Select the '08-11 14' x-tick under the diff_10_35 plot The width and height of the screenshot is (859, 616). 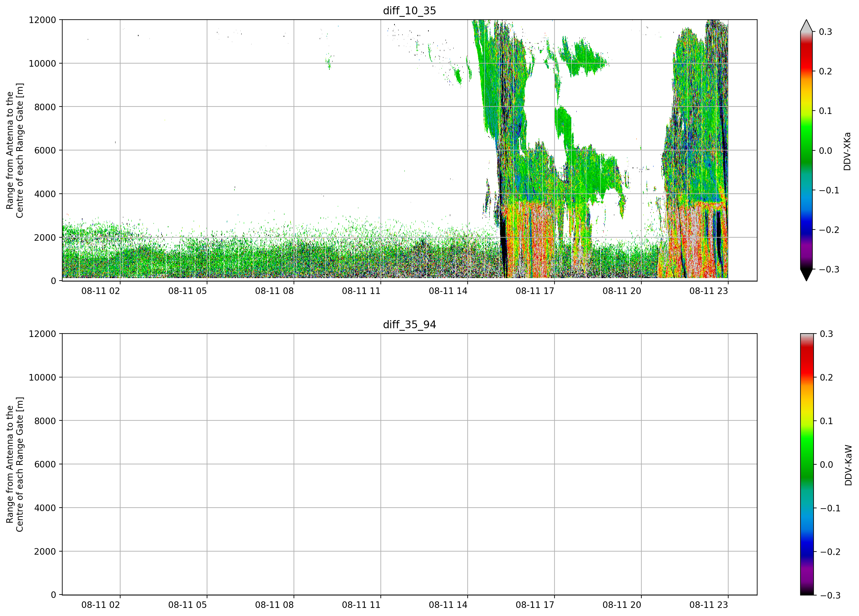(x=448, y=291)
